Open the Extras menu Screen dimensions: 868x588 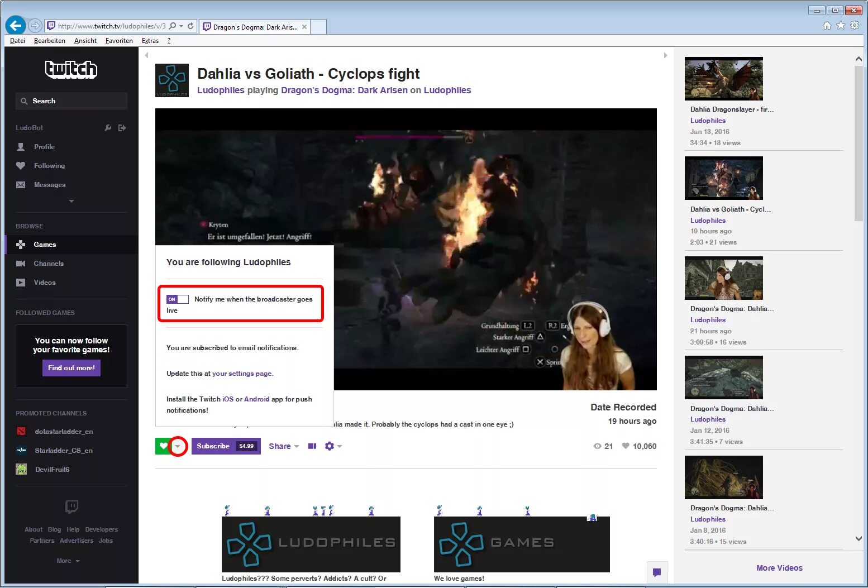150,41
